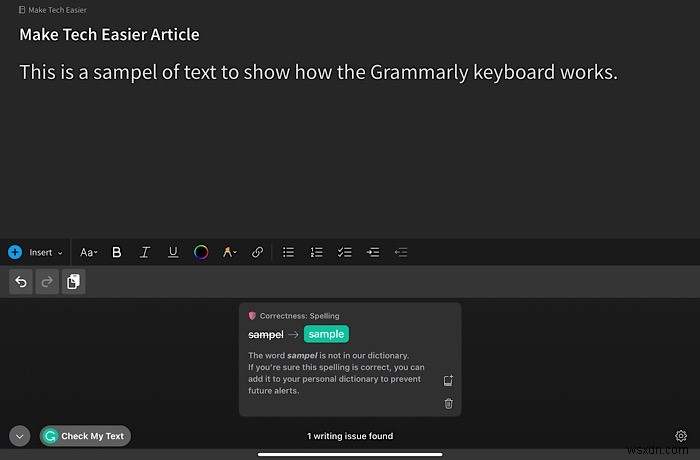
Task: Collapse the keyboard with down chevron
Action: [20, 436]
